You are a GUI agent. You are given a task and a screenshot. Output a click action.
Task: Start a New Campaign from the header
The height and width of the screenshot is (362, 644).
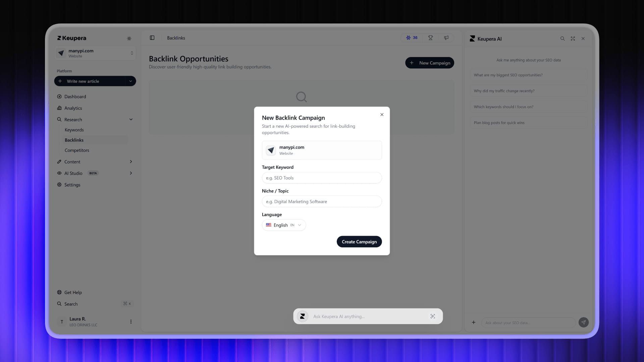(430, 63)
